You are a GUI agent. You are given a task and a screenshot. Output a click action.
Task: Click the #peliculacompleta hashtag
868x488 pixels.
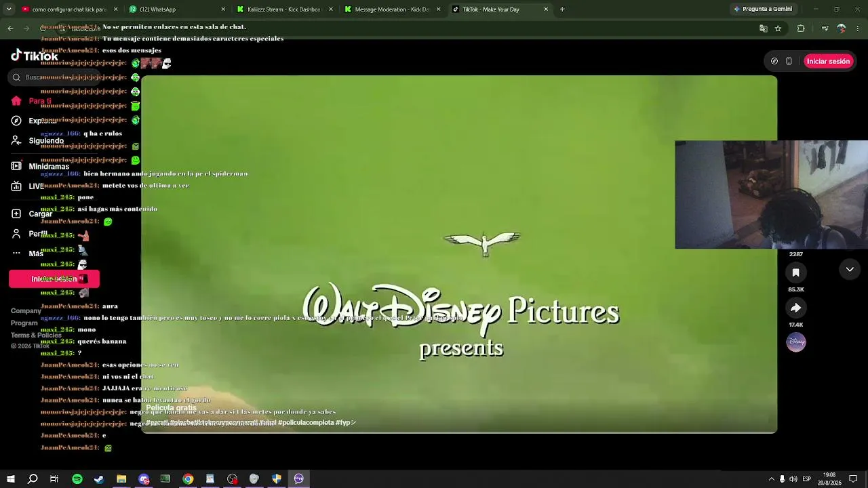(x=305, y=422)
